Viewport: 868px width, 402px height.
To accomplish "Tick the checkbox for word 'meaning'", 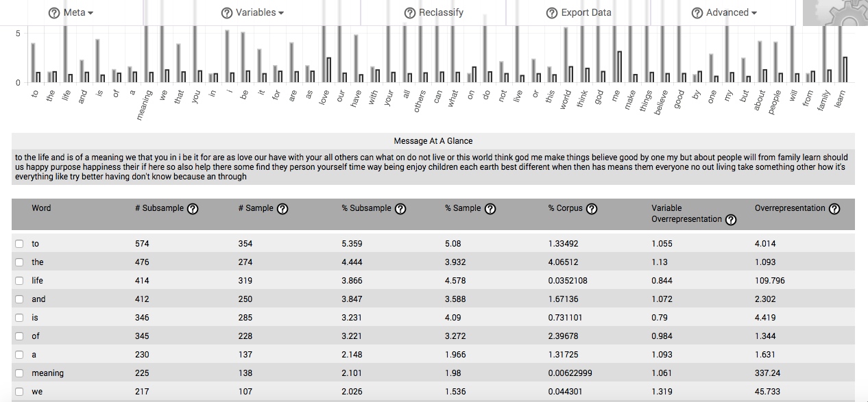I will (x=19, y=373).
